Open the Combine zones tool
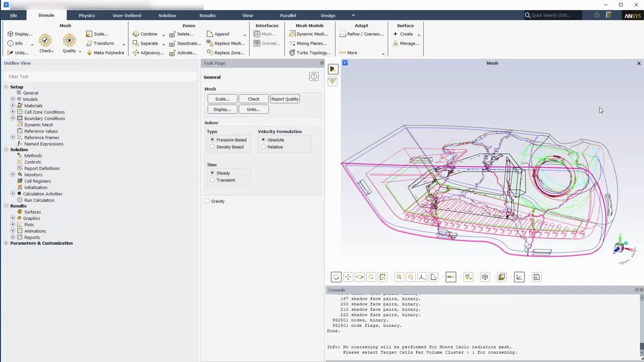This screenshot has height=362, width=644. 148,34
